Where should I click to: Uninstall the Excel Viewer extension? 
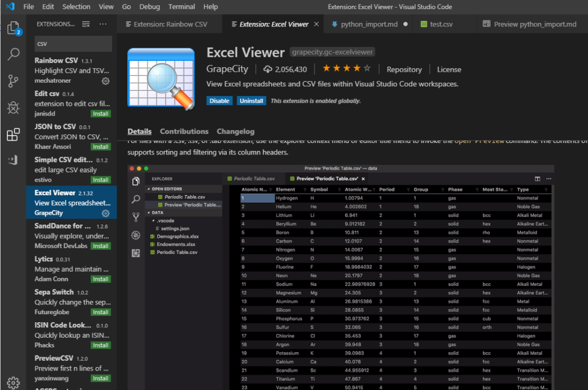tap(252, 101)
